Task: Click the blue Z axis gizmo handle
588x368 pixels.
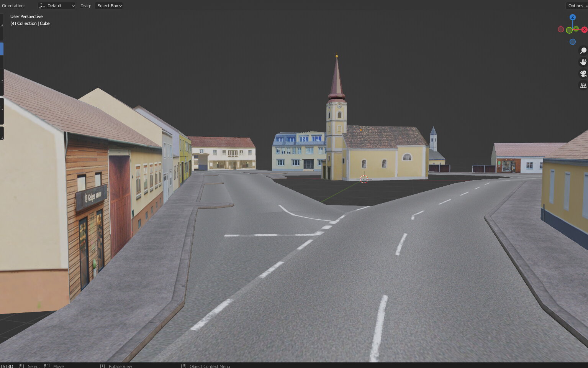Action: 572,18
